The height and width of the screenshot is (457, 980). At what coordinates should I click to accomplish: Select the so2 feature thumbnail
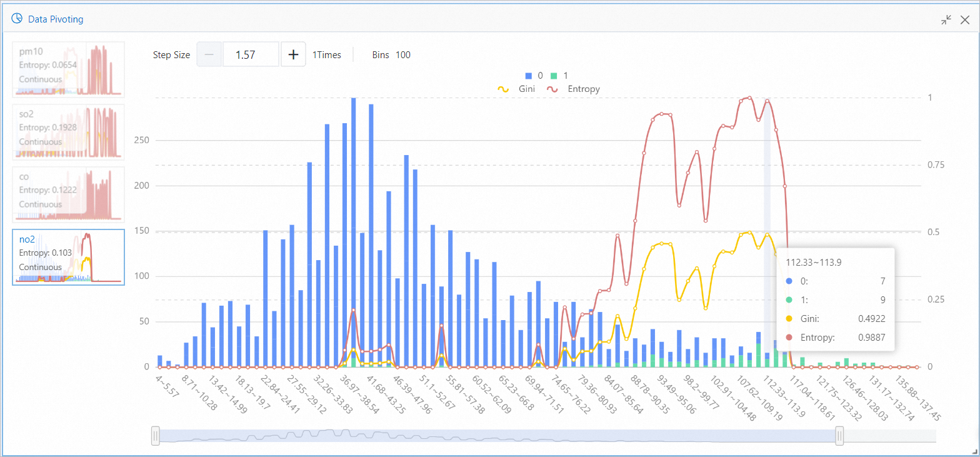click(69, 132)
